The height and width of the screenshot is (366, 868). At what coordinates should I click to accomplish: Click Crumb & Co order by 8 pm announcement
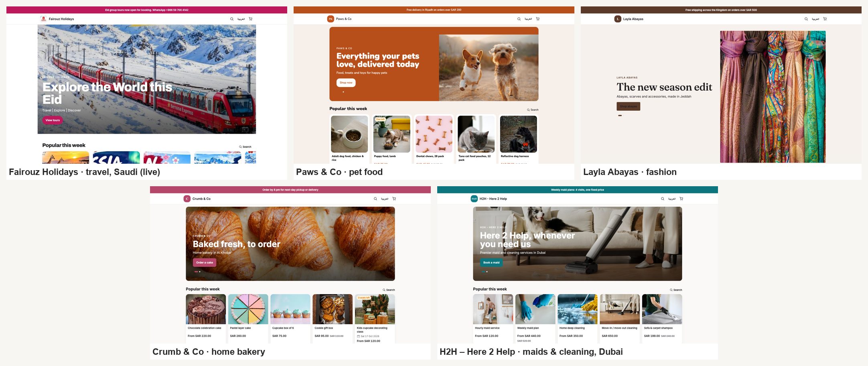290,190
